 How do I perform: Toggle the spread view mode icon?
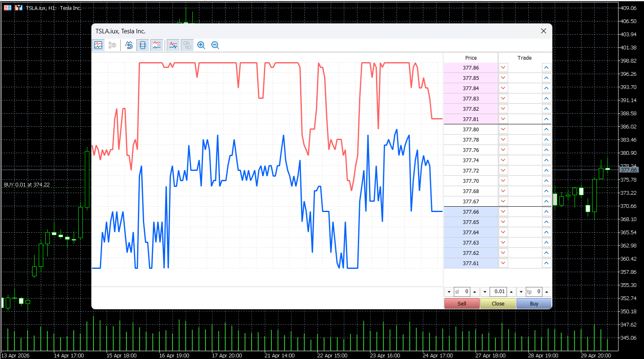[143, 45]
